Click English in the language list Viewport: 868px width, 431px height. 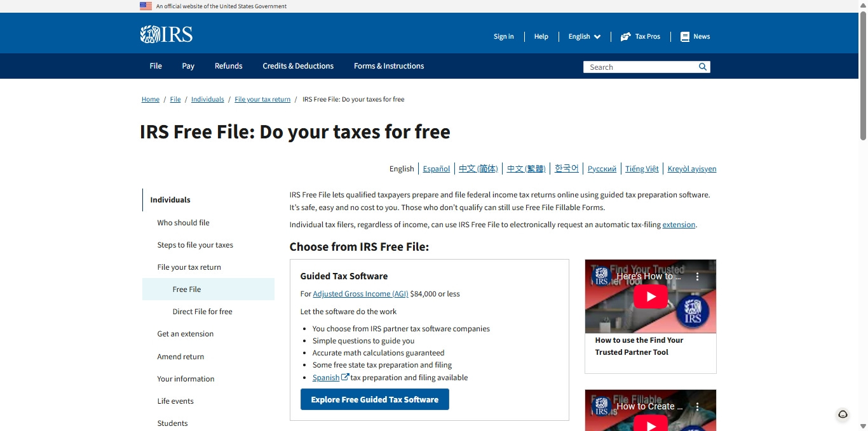pyautogui.click(x=402, y=169)
